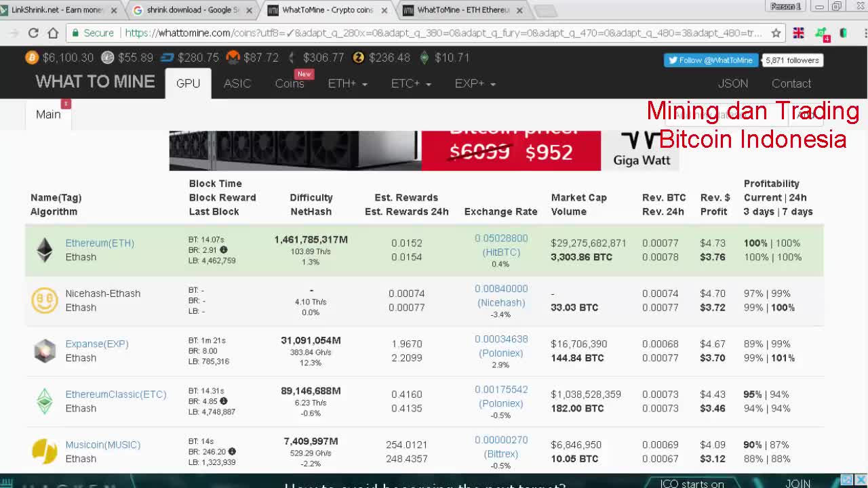Image resolution: width=868 pixels, height=488 pixels.
Task: Click the Musicoin yellow logo in table
Action: tap(45, 451)
